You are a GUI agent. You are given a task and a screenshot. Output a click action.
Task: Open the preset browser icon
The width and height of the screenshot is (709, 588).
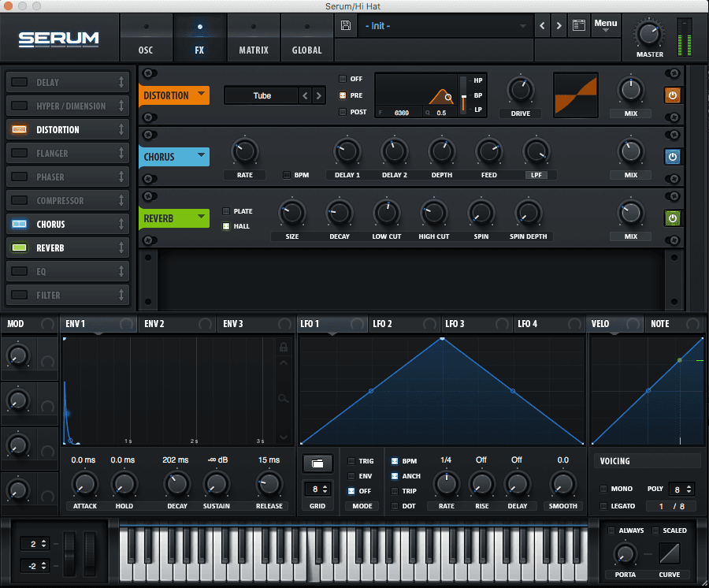(579, 25)
